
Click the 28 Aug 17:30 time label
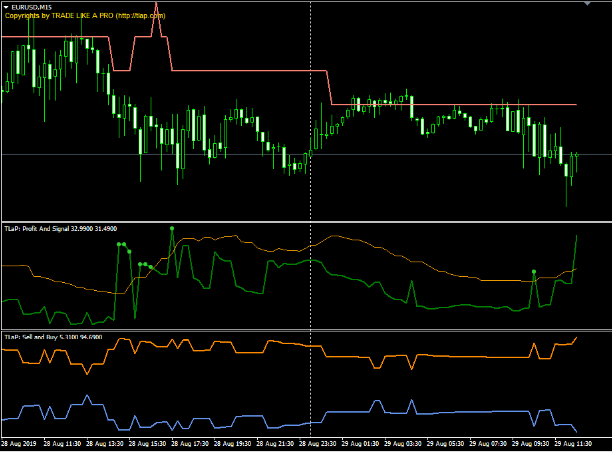point(190,444)
